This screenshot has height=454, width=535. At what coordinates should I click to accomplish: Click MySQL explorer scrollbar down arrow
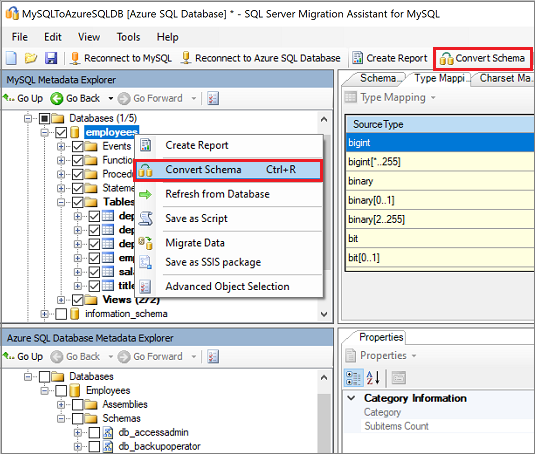[x=324, y=314]
